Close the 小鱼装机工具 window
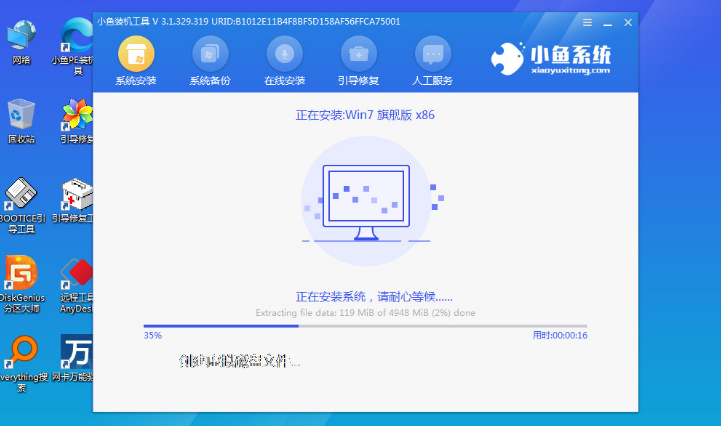This screenshot has width=721, height=426. tap(628, 21)
